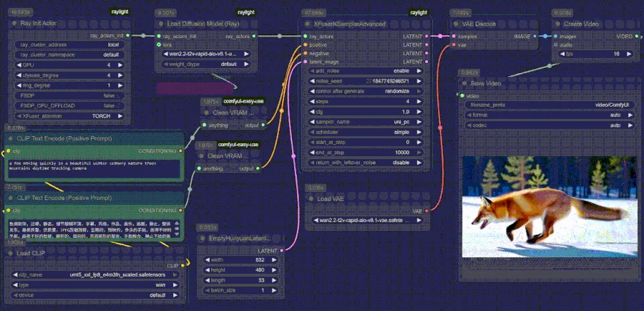The width and height of the screenshot is (644, 311).
Task: Click the XFuserKSamplerAdvanced node collapse dot
Action: pyautogui.click(x=306, y=24)
